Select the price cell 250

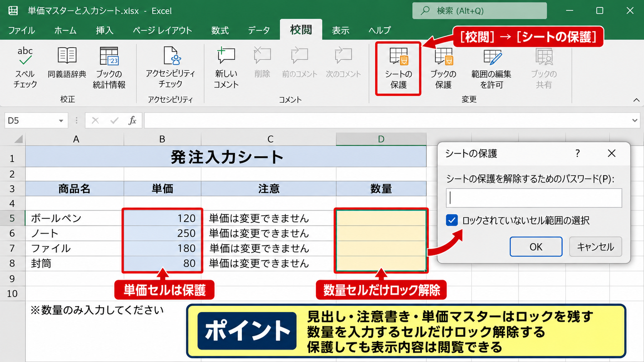pyautogui.click(x=162, y=233)
